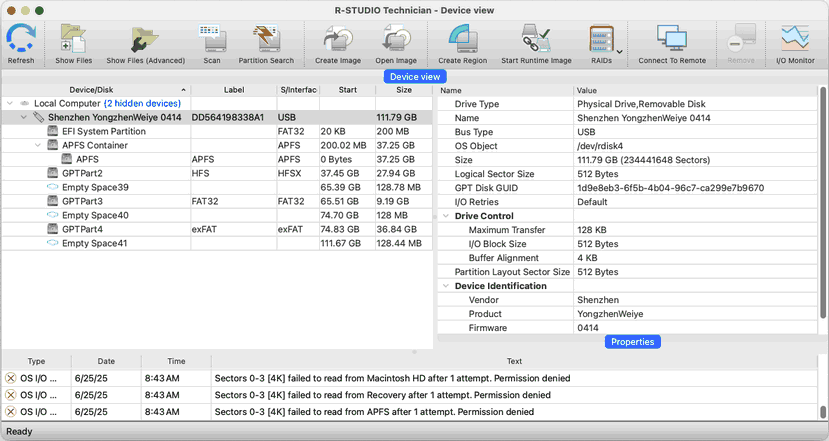Click the Connect To Remote icon

click(x=672, y=38)
